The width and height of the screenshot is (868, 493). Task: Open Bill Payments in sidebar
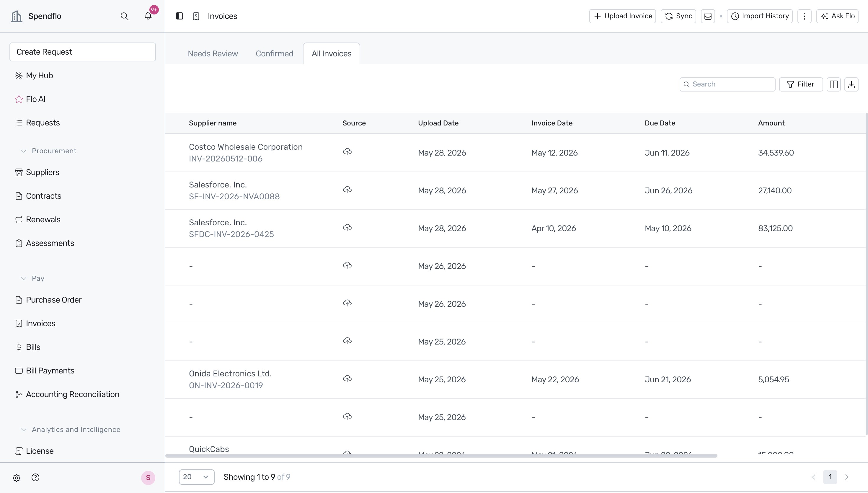point(50,371)
